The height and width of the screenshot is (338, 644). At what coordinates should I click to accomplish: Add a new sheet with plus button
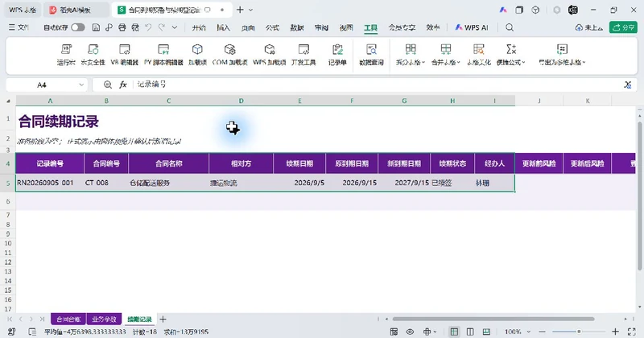click(x=163, y=319)
